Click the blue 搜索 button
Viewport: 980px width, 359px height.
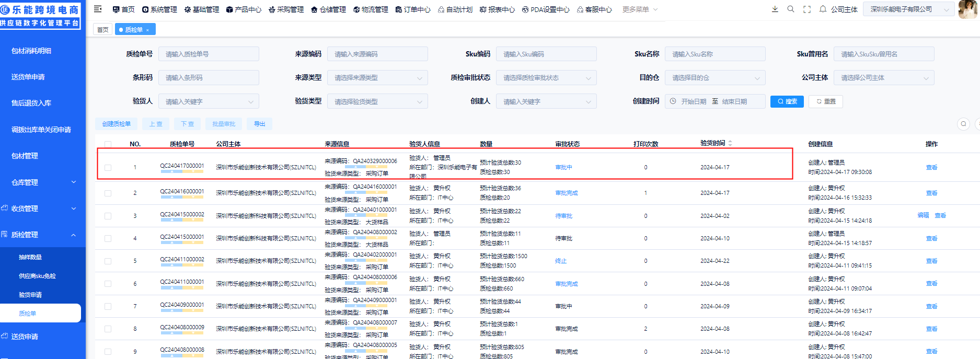click(787, 101)
